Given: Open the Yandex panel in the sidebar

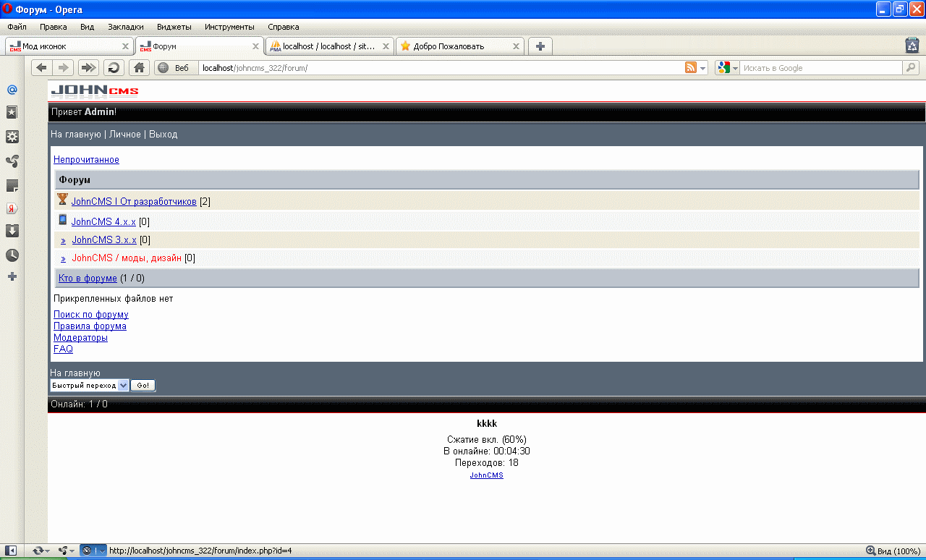Looking at the screenshot, I should tap(12, 208).
